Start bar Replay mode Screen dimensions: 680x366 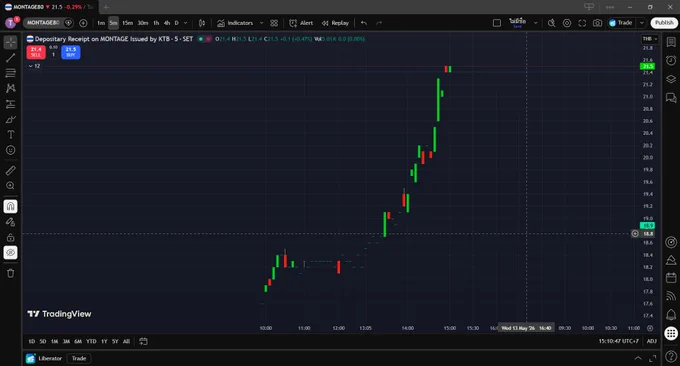[x=335, y=23]
